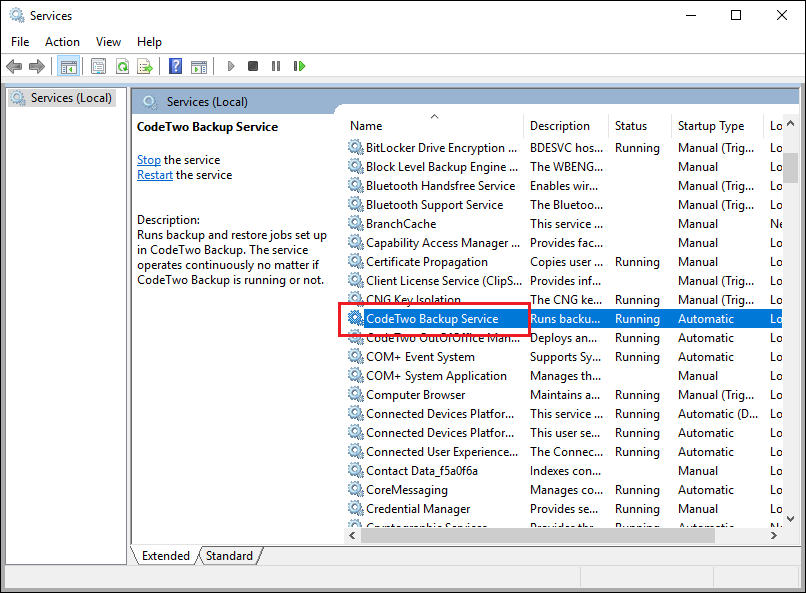Click the Stop Service square icon
Screen dimensions: 806x593
253,66
